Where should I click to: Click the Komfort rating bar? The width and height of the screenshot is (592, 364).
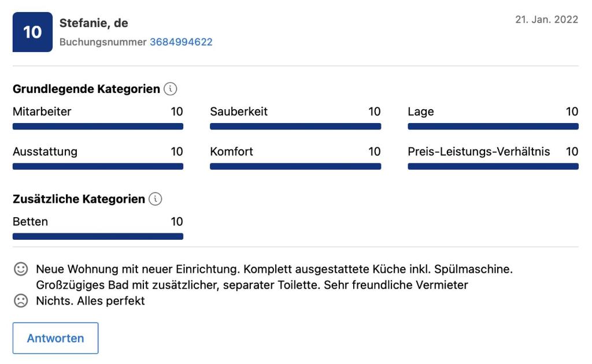pos(295,166)
